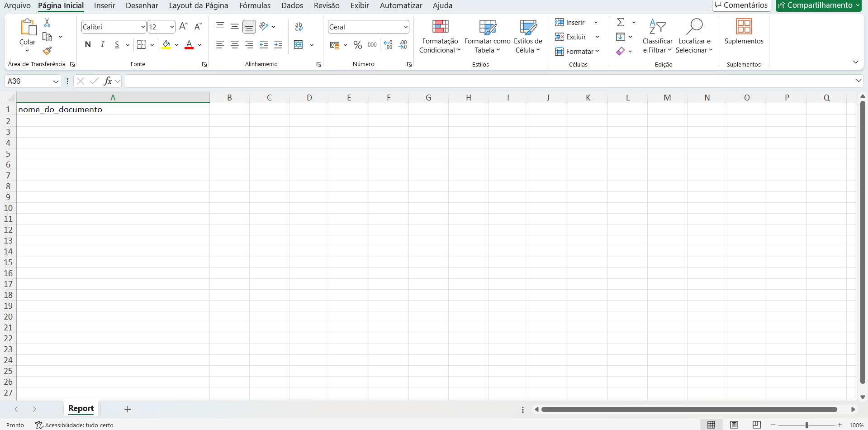The height and width of the screenshot is (430, 868).
Task: Open the Calibri font name dropdown
Action: (143, 27)
